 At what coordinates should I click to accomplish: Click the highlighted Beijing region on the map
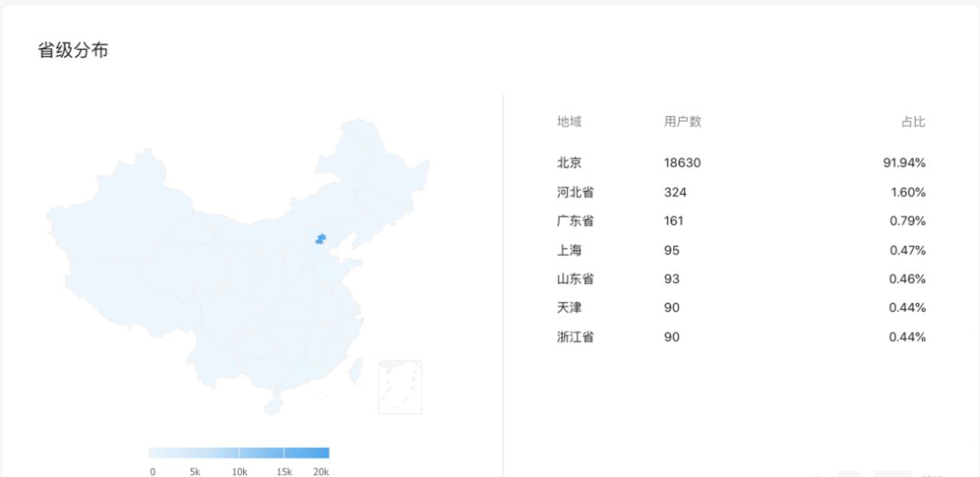coord(321,239)
